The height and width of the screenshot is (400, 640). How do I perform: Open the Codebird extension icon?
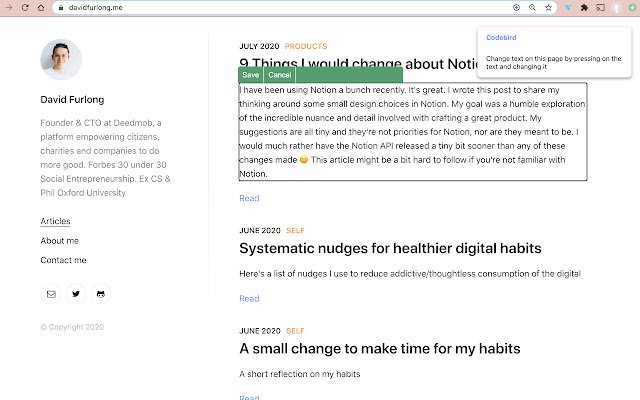click(x=568, y=7)
